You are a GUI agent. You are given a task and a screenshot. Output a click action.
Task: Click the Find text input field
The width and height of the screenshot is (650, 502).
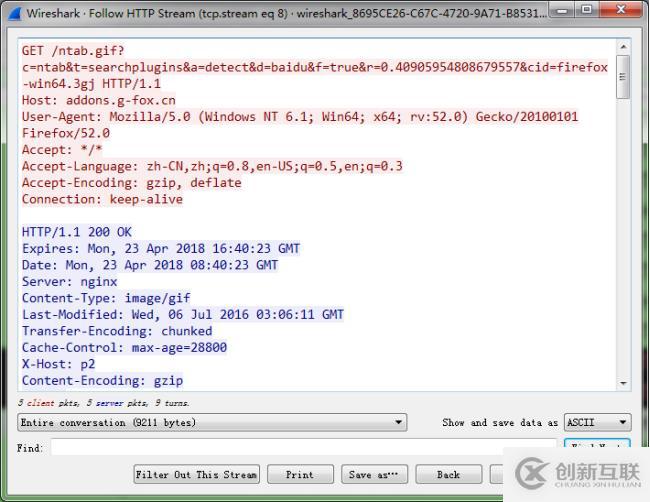tap(303, 447)
